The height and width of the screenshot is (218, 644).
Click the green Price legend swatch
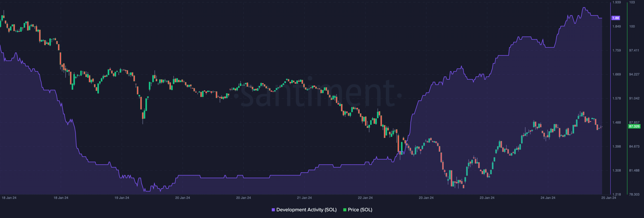click(345, 210)
